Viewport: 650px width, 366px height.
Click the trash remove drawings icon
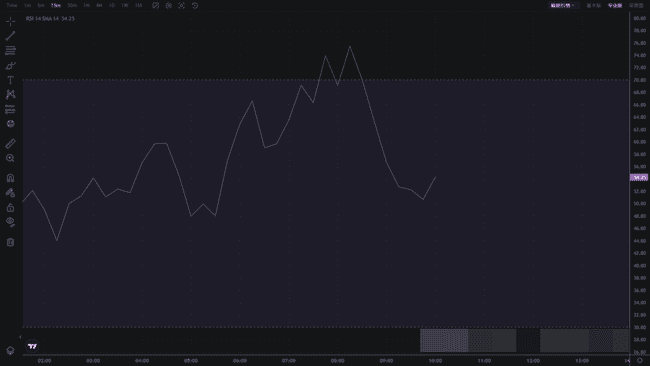tap(10, 242)
